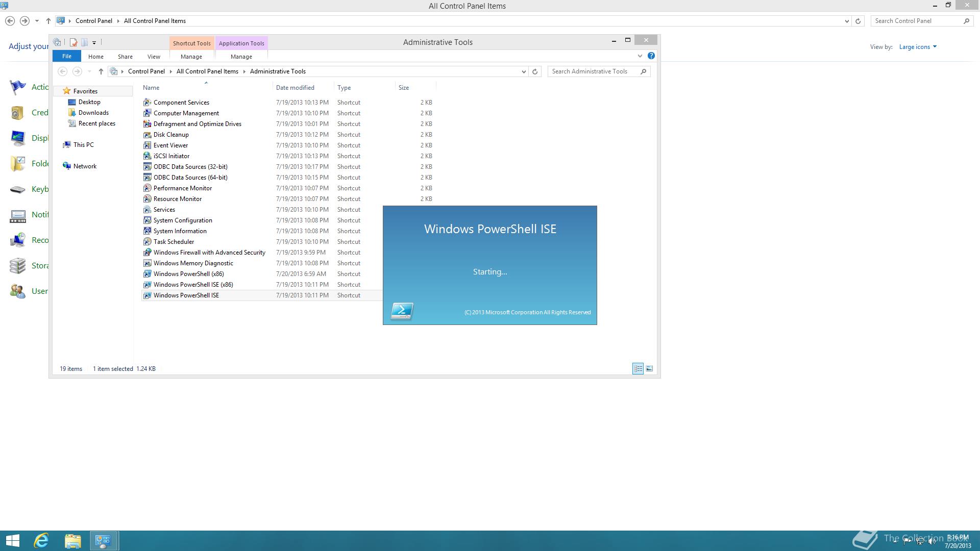
Task: Open Control Panel address bar history dropdown
Action: tap(847, 21)
